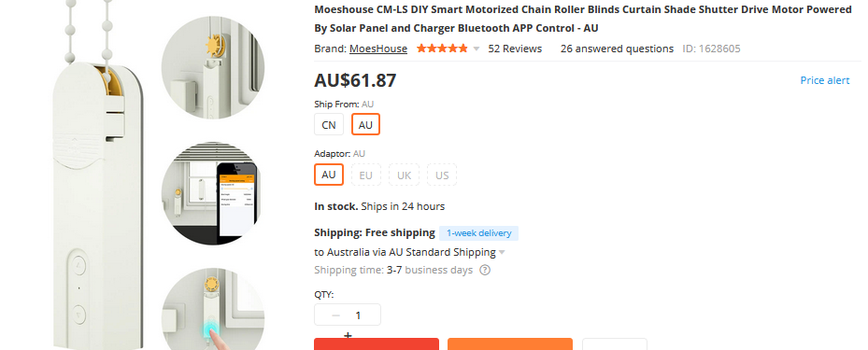The height and width of the screenshot is (350, 868).
Task: Set a Price alert
Action: [x=825, y=80]
